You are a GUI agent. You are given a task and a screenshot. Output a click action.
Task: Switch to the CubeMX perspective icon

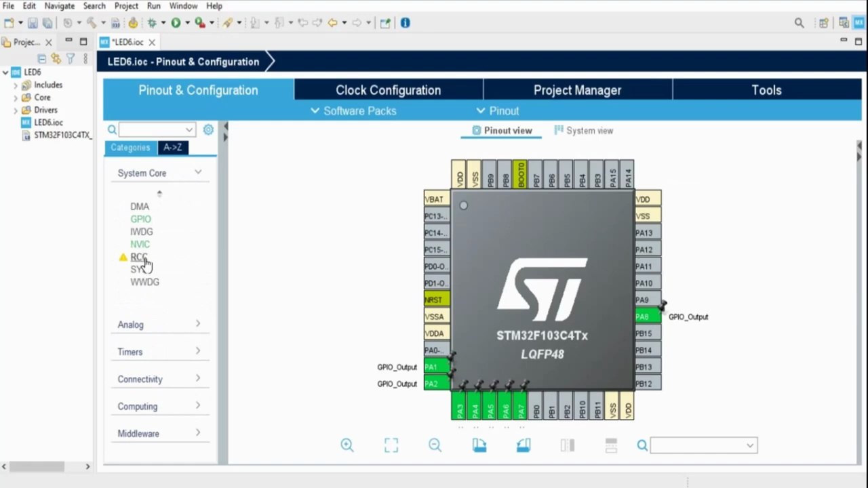pos(858,23)
